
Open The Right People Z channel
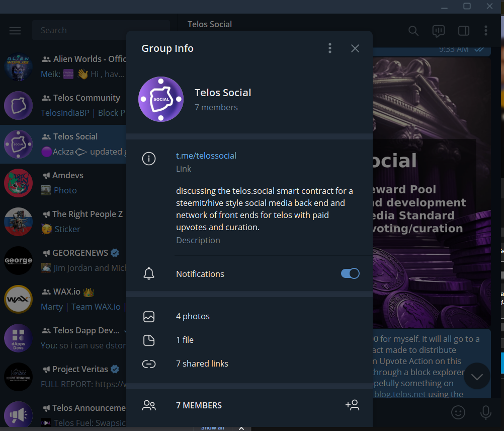[63, 222]
